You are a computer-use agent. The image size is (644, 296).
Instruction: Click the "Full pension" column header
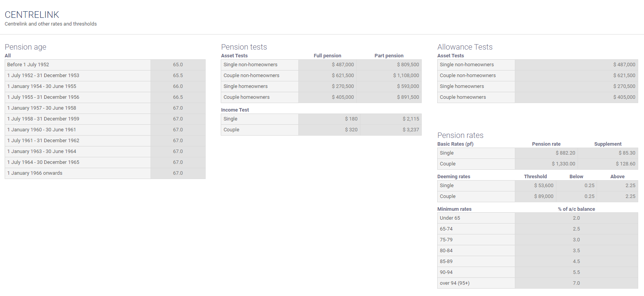point(327,56)
